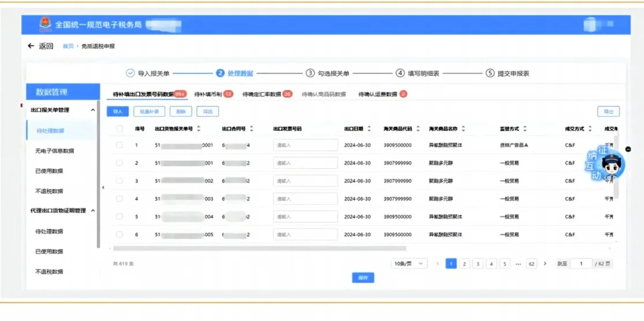Image resolution: width=644 pixels, height=321 pixels.
Task: Click the sidebar's vertical scrollbar
Action: 98,175
